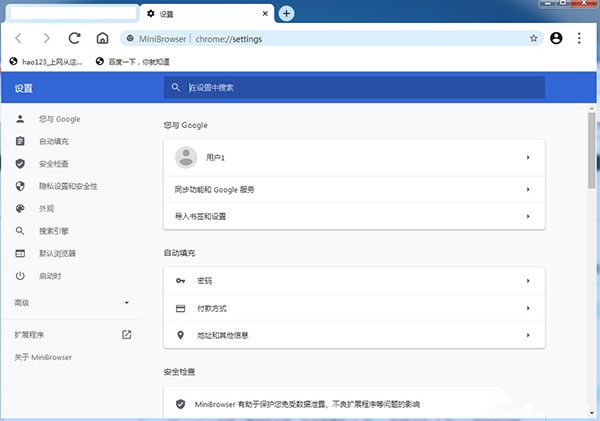
Task: Bookmark this page with the star icon
Action: point(534,38)
